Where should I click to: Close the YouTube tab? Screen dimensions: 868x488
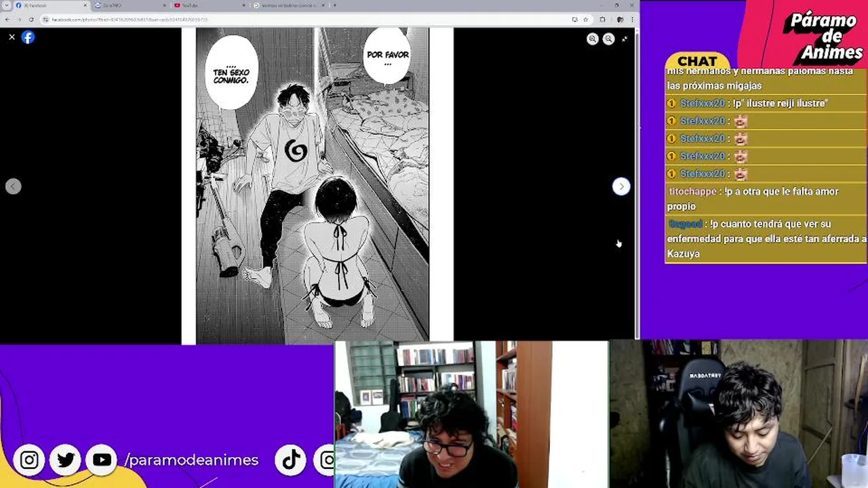(x=243, y=5)
